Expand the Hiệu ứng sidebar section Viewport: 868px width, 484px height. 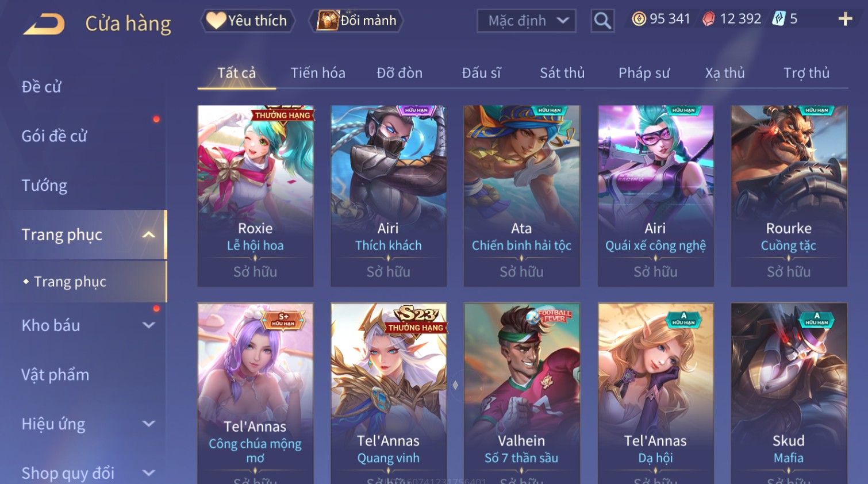tap(148, 424)
